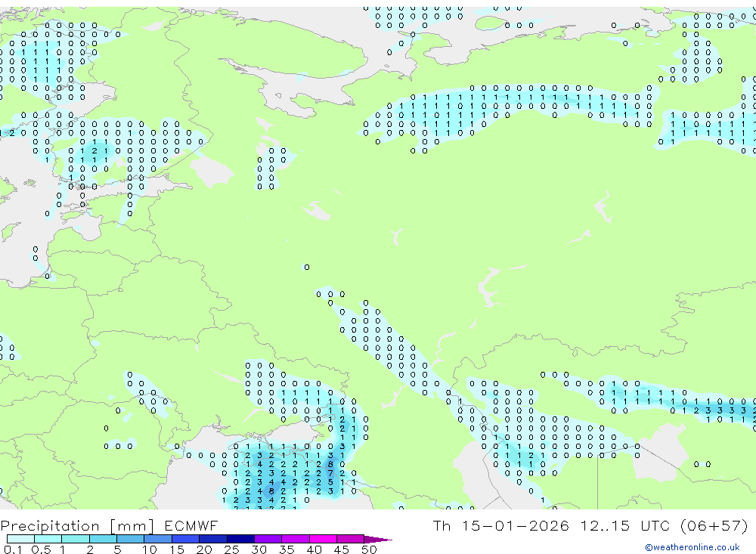Click the 35–40 mm legend color swatch
The image size is (756, 554).
[x=296, y=539]
